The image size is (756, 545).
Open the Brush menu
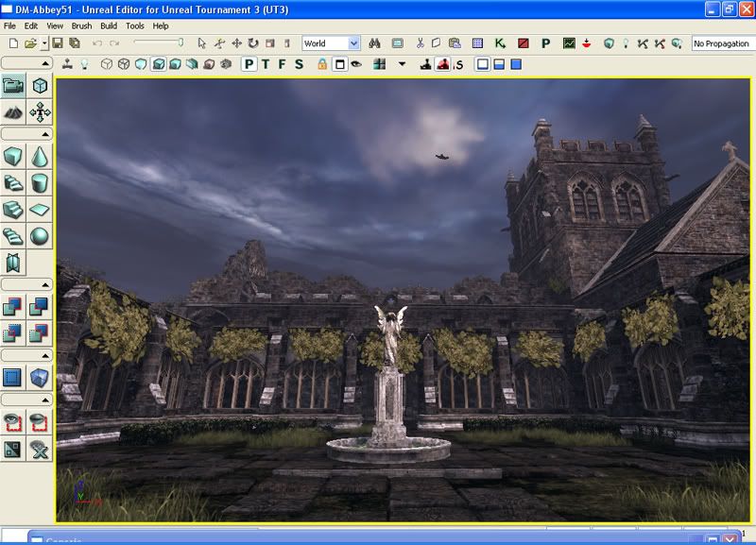81,26
